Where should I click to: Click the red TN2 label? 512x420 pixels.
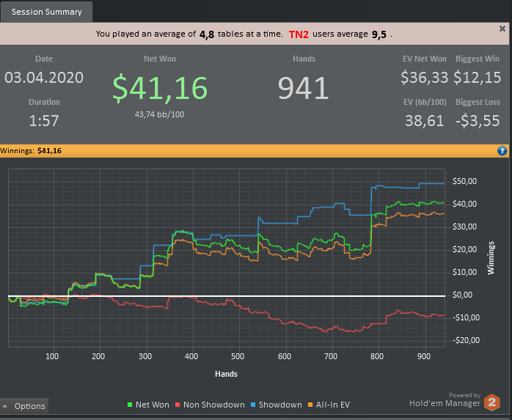pyautogui.click(x=299, y=34)
